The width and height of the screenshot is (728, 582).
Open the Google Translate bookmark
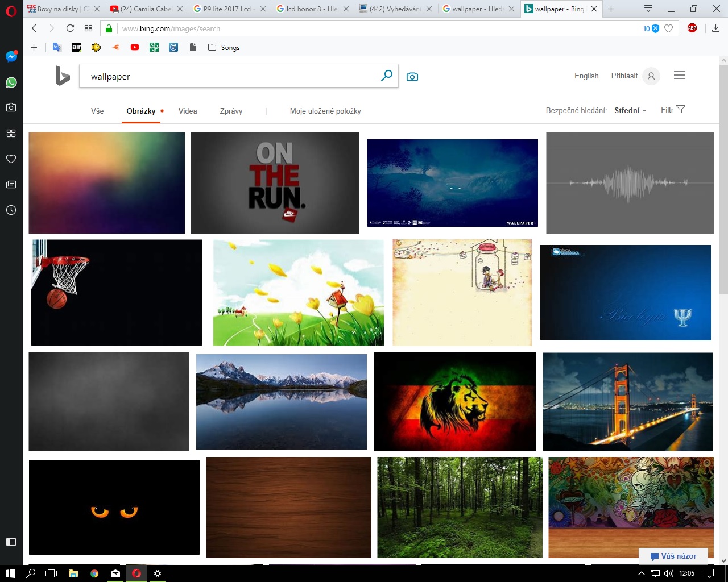coord(57,47)
